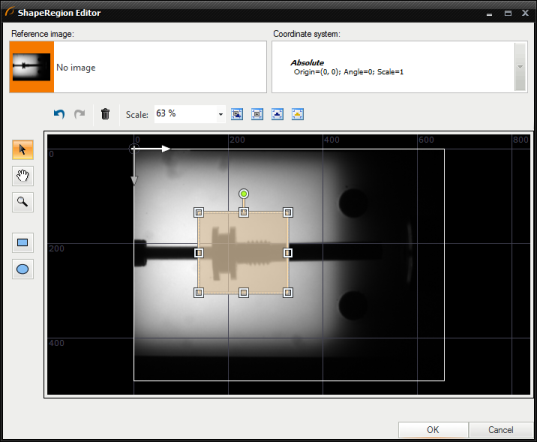Screen dimensions: 537x442
Task: Select the Absolute coordinate system entry
Action: (348, 67)
